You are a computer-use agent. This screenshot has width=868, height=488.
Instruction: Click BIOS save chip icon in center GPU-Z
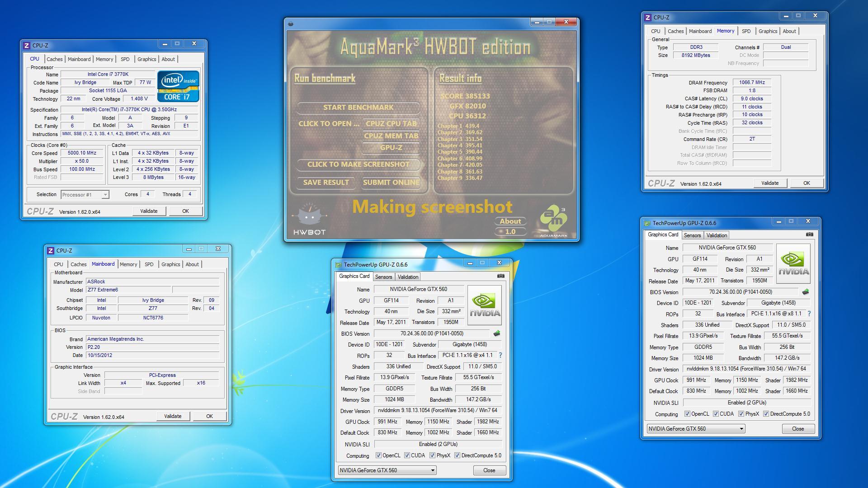tap(496, 333)
